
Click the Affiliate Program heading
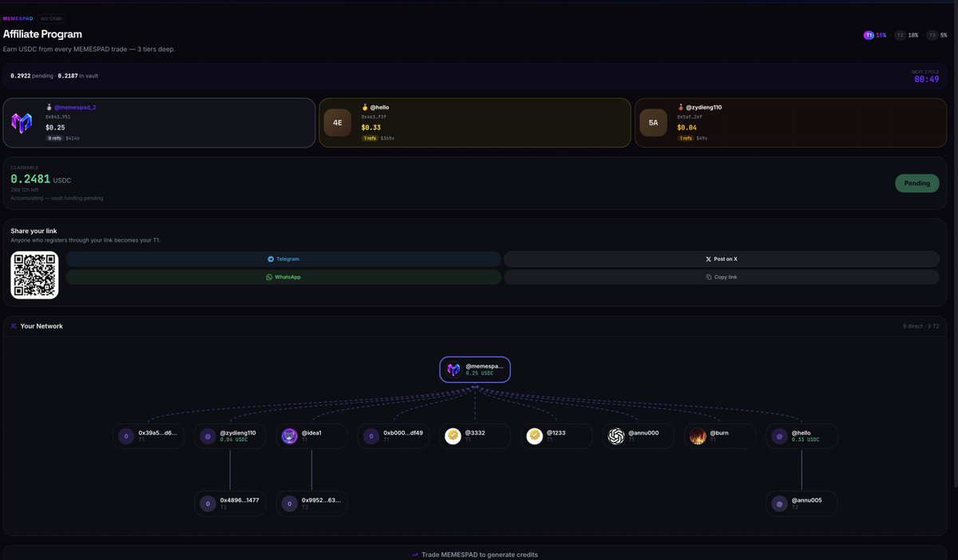click(42, 34)
